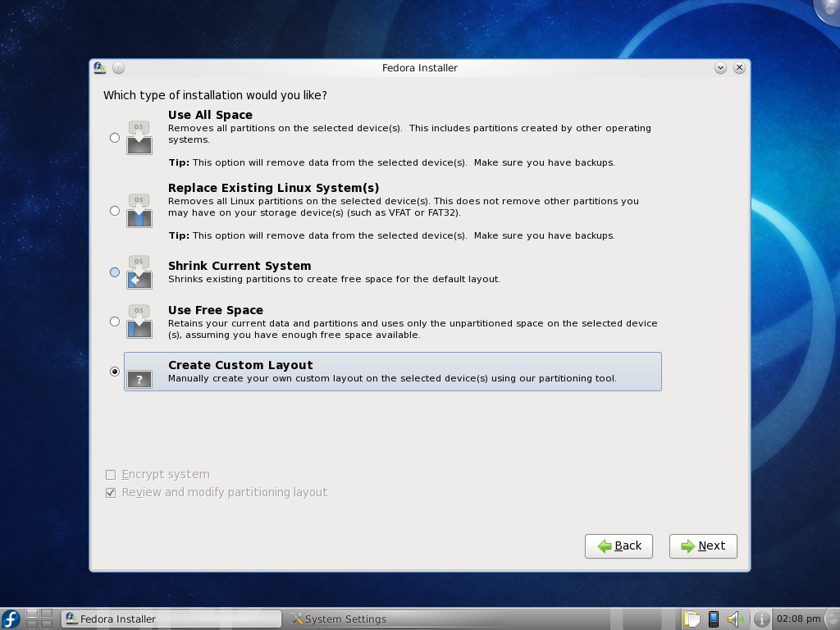Proceed with the Next button
The image size is (840, 630).
(x=703, y=546)
